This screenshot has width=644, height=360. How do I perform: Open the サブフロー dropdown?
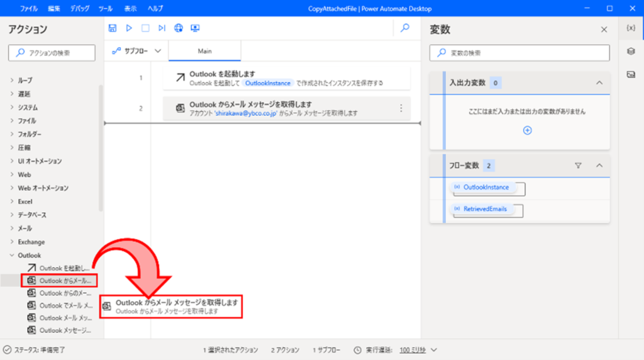pyautogui.click(x=136, y=51)
